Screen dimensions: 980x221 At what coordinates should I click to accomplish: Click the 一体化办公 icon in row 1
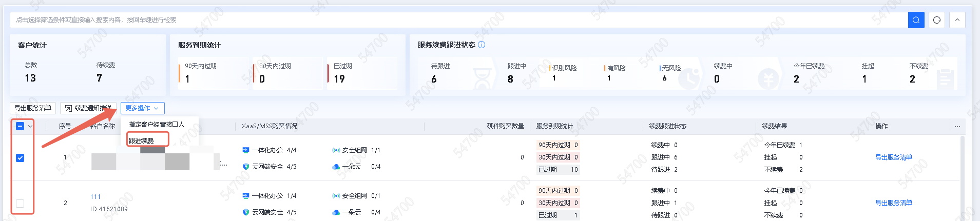coord(246,150)
